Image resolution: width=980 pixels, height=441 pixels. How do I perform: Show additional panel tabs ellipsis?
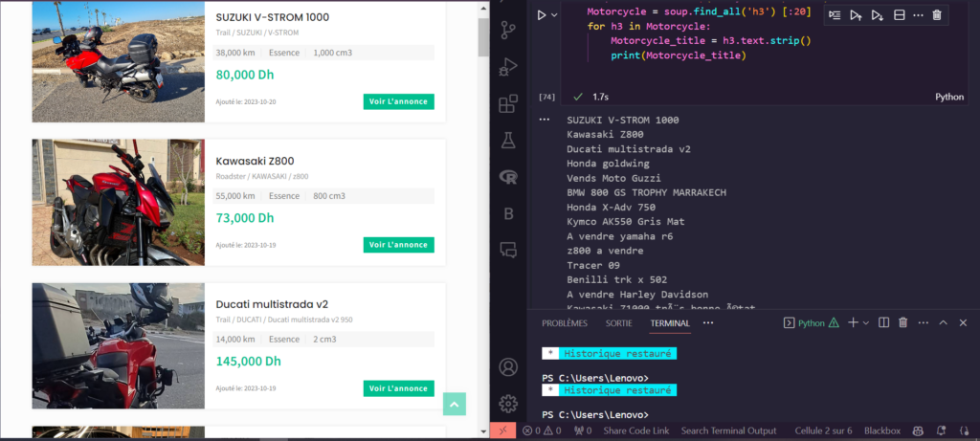(708, 323)
